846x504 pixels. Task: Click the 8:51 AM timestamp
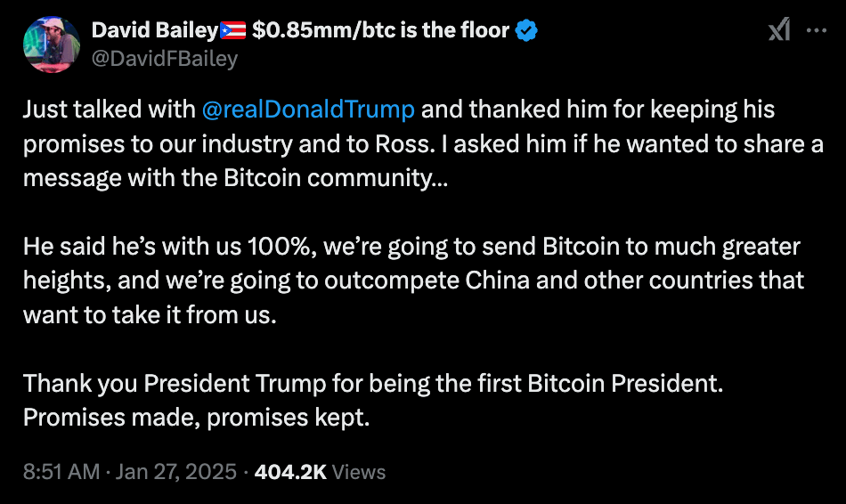61,472
